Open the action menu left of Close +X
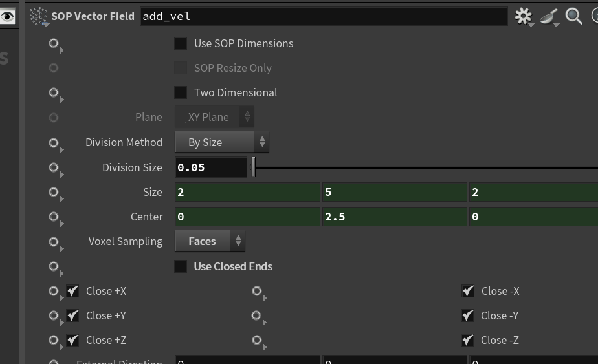This screenshot has height=364, width=598. click(x=56, y=293)
